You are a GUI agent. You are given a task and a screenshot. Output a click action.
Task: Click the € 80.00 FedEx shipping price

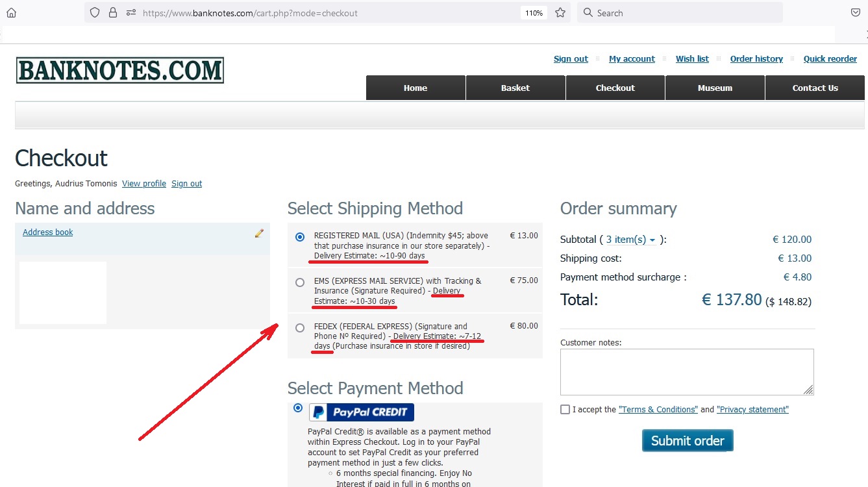524,326
